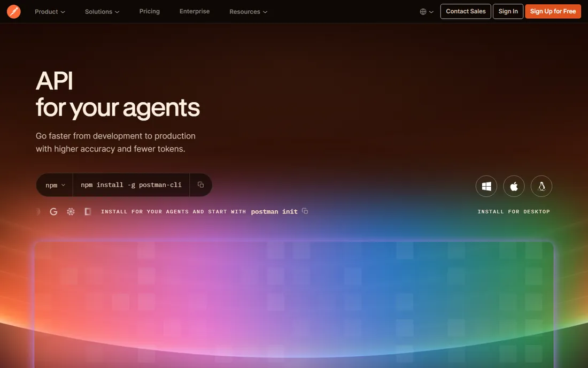
Task: Click the postman init text
Action: 274,212
